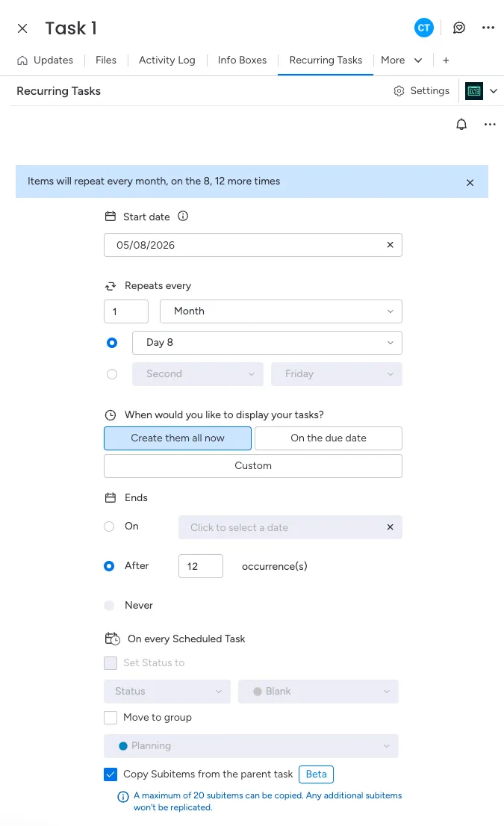This screenshot has height=826, width=504.
Task: Enable the Move to group checkbox
Action: click(x=111, y=718)
